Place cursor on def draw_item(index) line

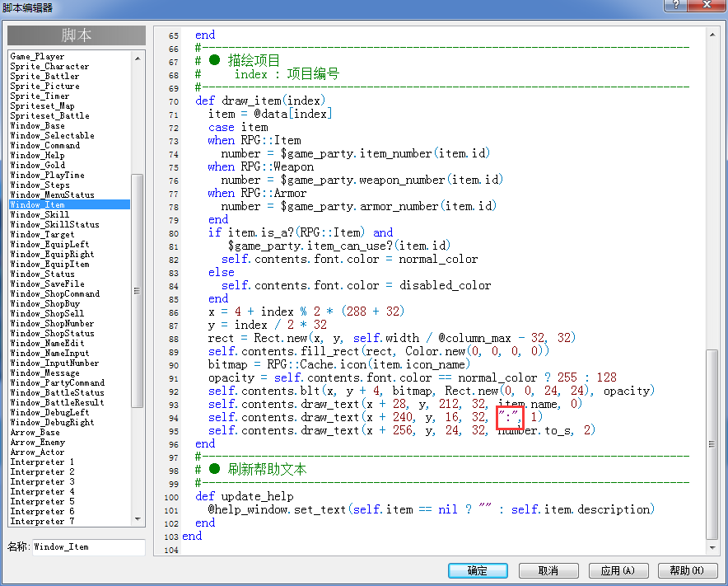pyautogui.click(x=260, y=101)
